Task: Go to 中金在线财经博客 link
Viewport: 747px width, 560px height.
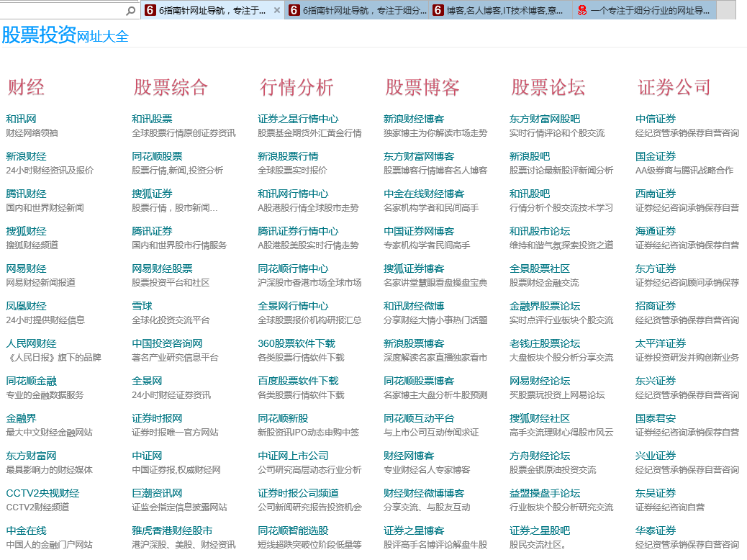Action: [x=424, y=194]
